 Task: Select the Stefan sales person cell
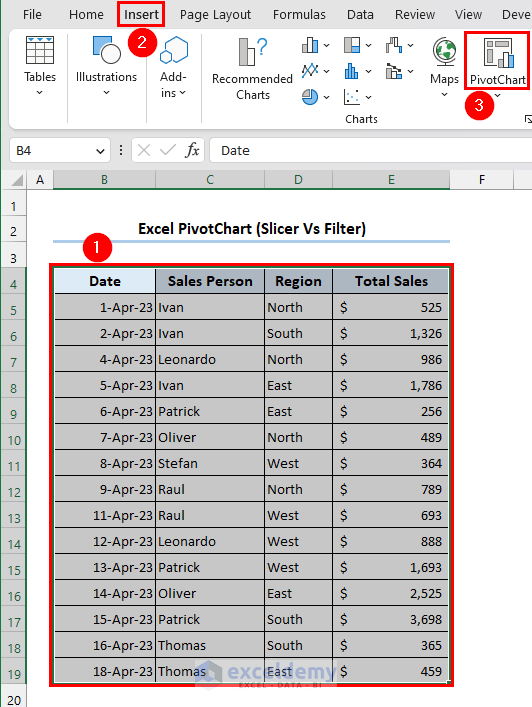(210, 464)
